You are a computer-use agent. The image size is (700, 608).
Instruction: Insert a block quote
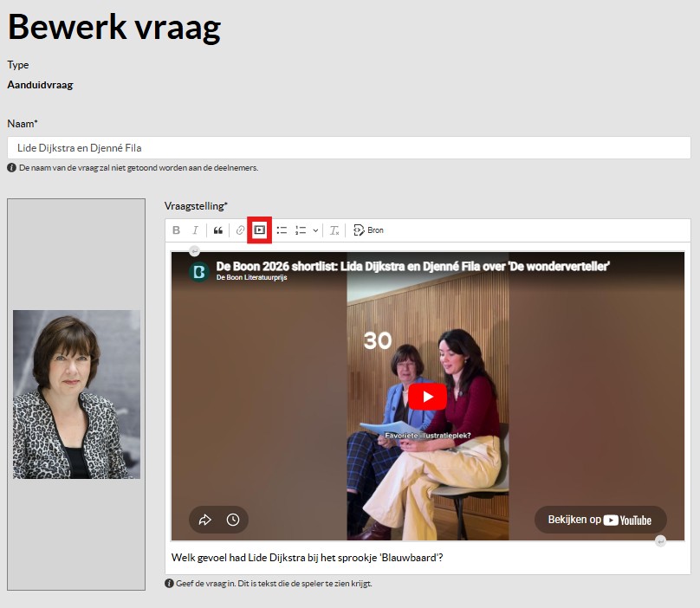218,230
